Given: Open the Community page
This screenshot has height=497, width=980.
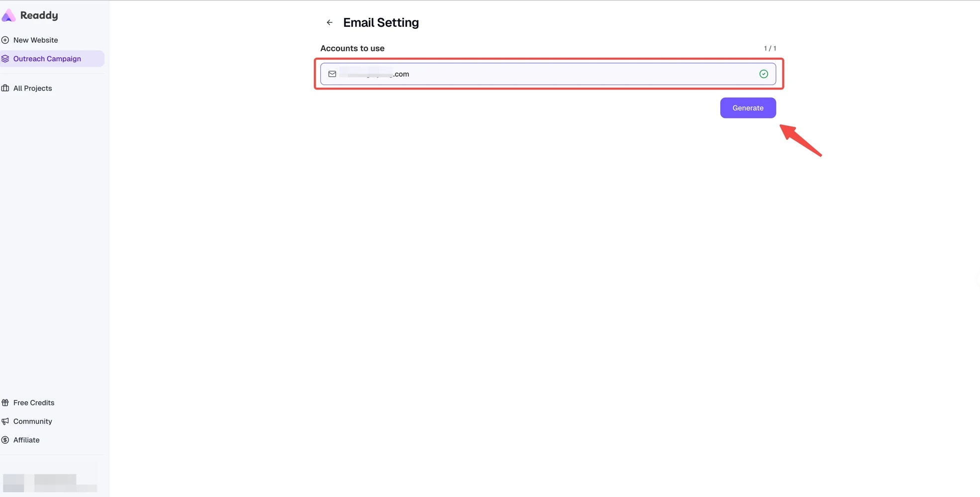Looking at the screenshot, I should tap(33, 421).
